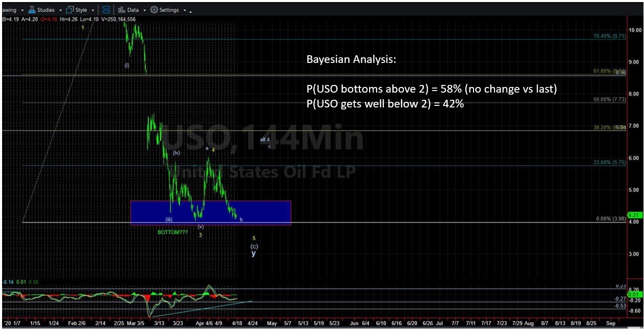The image size is (644, 329).
Task: Click the -0.60 indicator axis label
Action: click(634, 310)
